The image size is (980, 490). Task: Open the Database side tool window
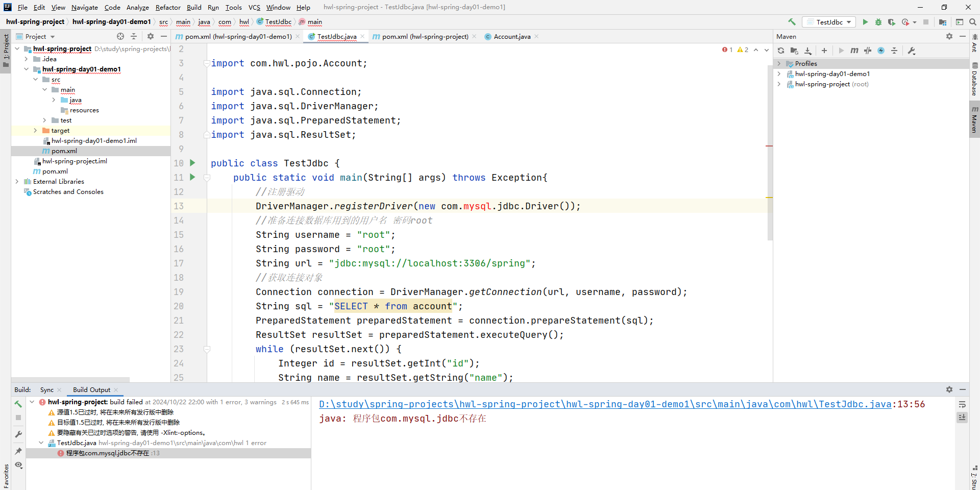click(x=974, y=80)
